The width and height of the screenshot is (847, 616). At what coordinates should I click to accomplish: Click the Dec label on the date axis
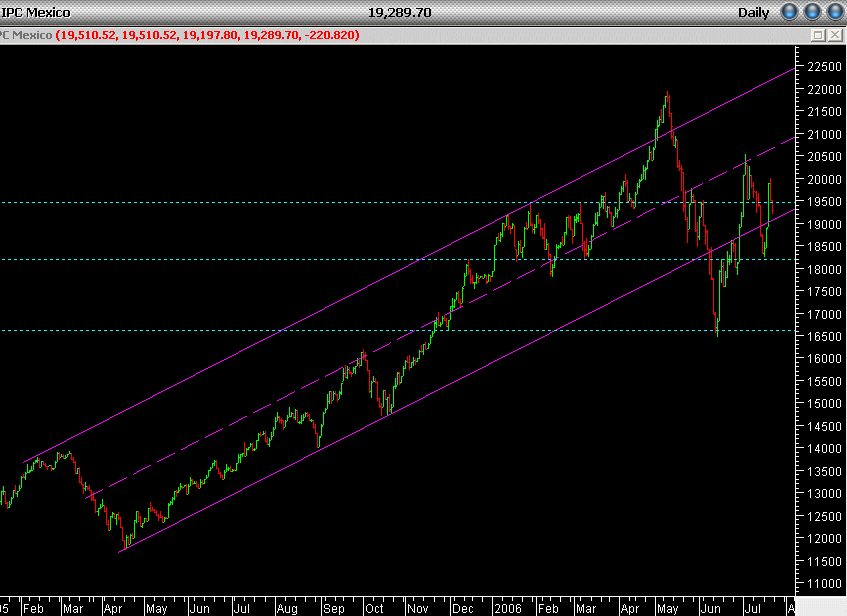click(462, 608)
